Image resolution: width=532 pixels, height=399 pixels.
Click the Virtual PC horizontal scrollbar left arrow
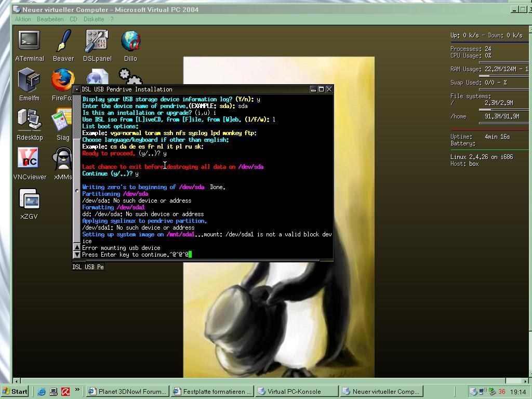click(x=16, y=381)
